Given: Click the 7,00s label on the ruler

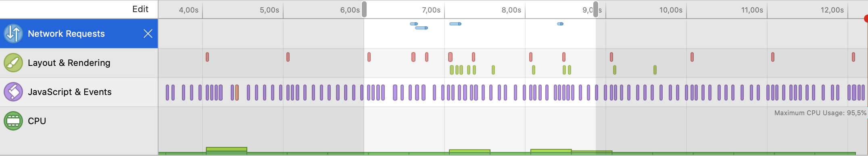Looking at the screenshot, I should click(431, 10).
